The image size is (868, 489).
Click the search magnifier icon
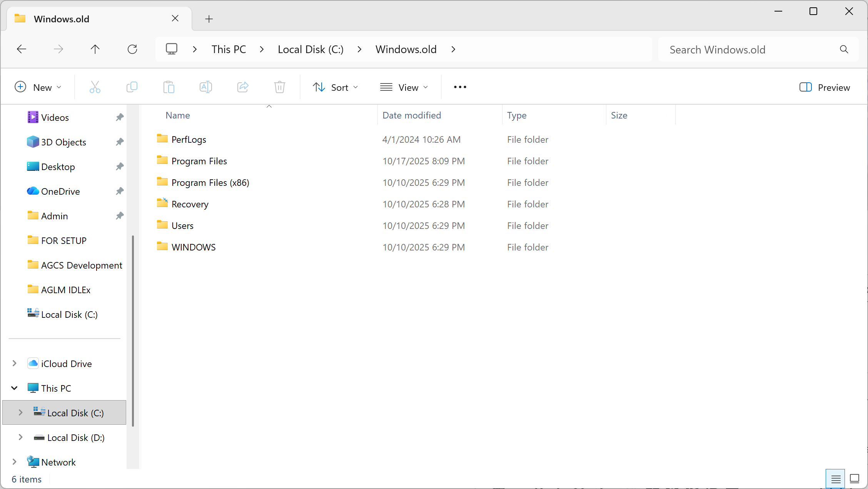click(x=844, y=49)
